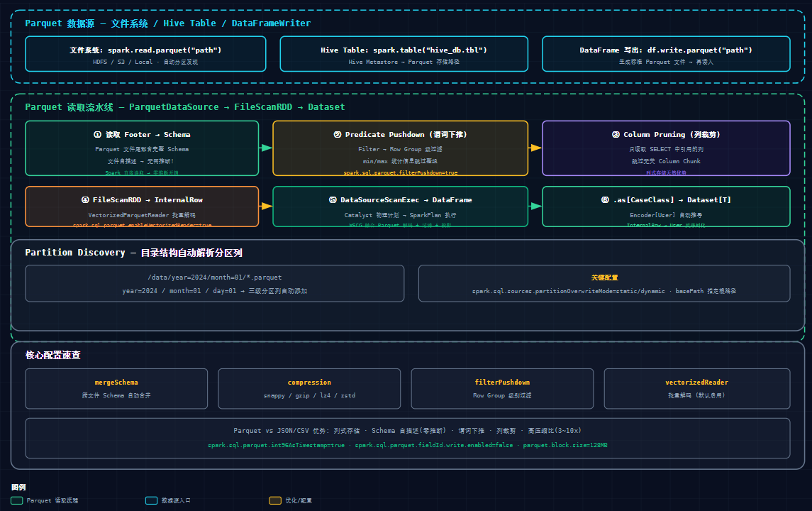Viewport: 812px width, 511px height.
Task: Select the Hive Table spark.table card
Action: [x=404, y=54]
